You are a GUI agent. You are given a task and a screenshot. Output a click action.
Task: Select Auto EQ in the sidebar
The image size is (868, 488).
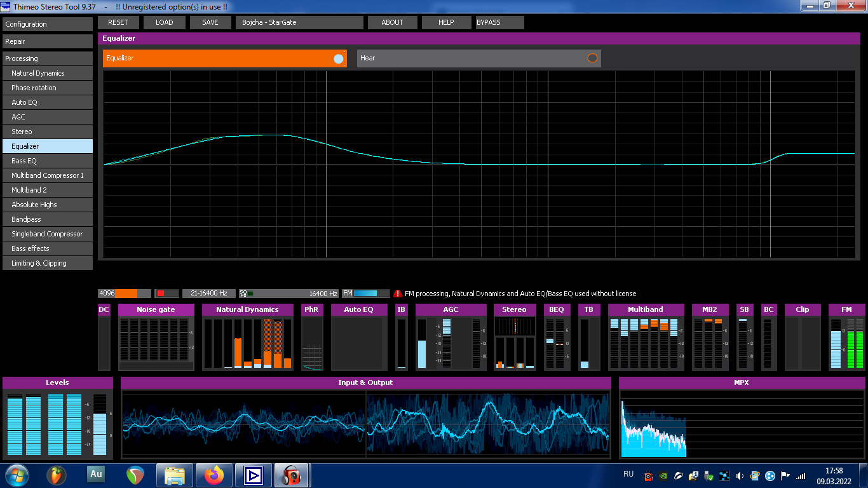[x=48, y=102]
